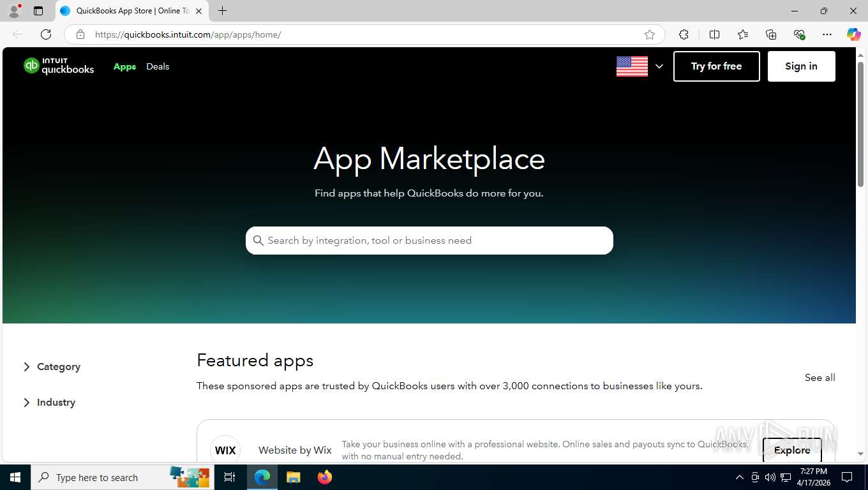Launch Firefox from the taskbar
868x490 pixels.
pyautogui.click(x=325, y=477)
